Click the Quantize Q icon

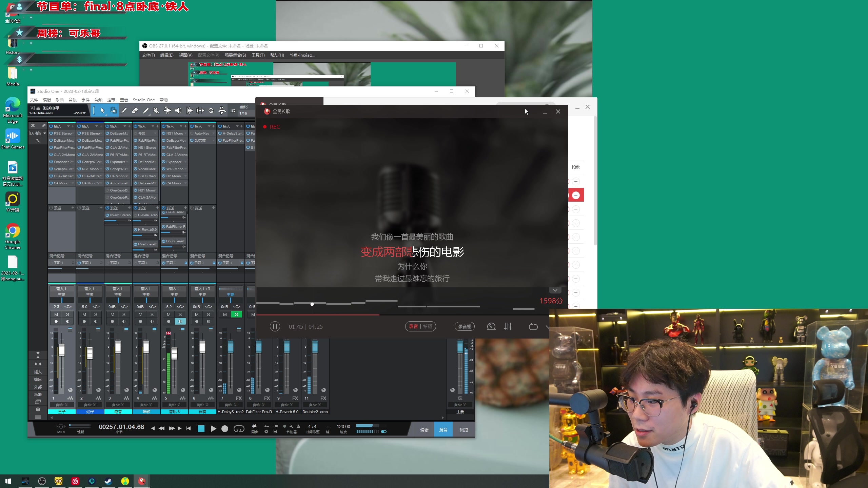pos(211,110)
